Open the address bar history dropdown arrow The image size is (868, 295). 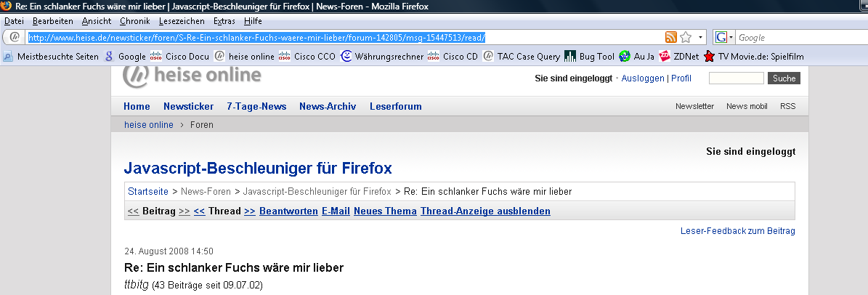coord(701,38)
